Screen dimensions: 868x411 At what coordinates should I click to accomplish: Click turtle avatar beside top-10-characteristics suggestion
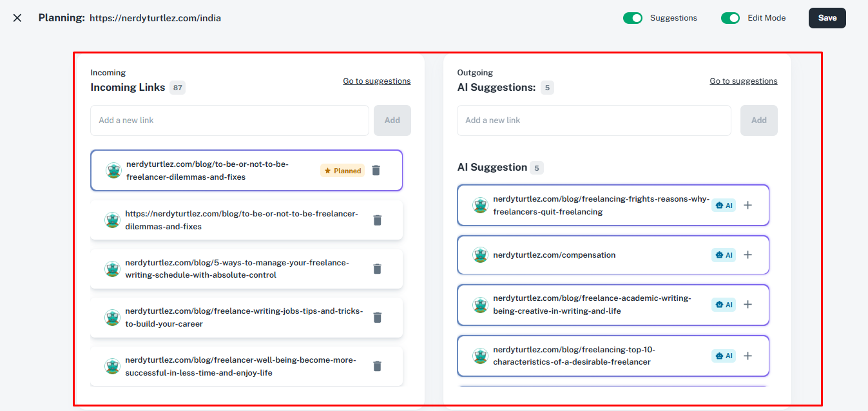[480, 356]
